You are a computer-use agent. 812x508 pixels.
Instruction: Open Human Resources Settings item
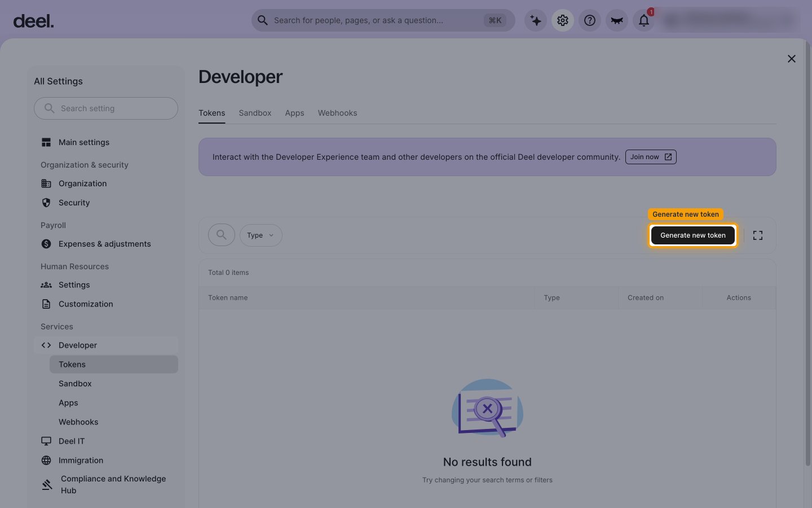(106, 285)
